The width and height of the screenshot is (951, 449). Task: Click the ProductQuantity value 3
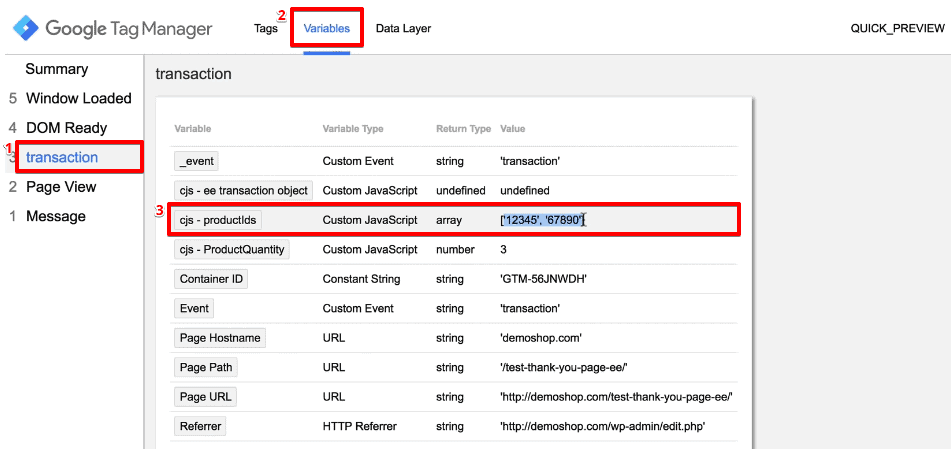pos(503,249)
